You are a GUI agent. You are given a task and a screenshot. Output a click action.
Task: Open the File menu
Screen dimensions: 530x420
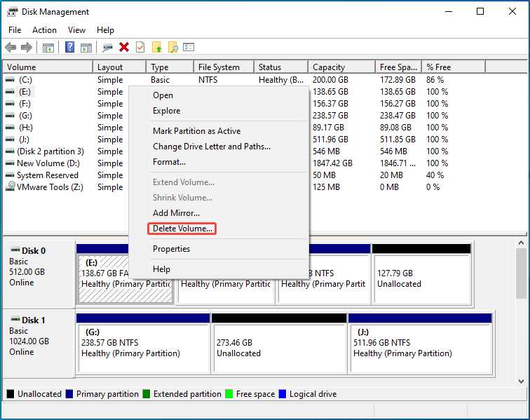(15, 30)
